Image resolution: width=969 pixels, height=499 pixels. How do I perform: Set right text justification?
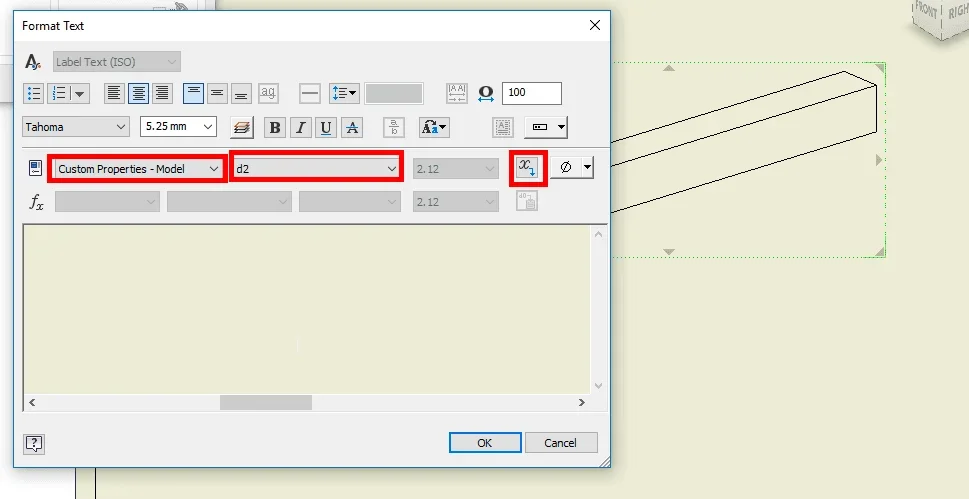pyautogui.click(x=162, y=93)
